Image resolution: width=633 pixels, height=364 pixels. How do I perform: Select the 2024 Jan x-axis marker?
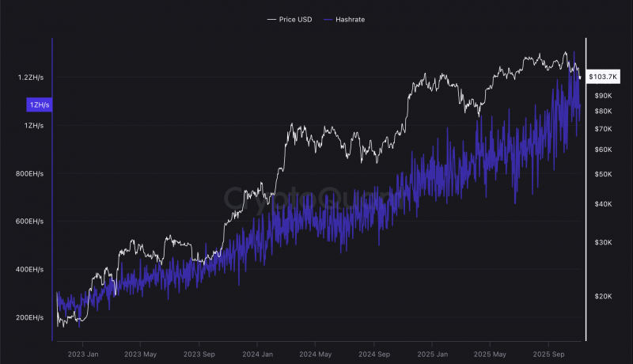tap(257, 355)
